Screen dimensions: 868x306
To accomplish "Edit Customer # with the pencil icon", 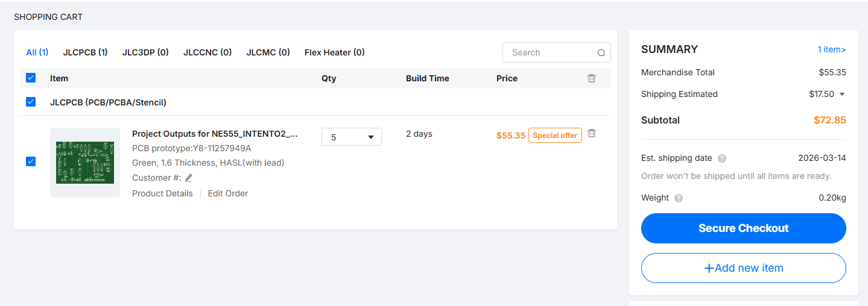I will pyautogui.click(x=189, y=178).
